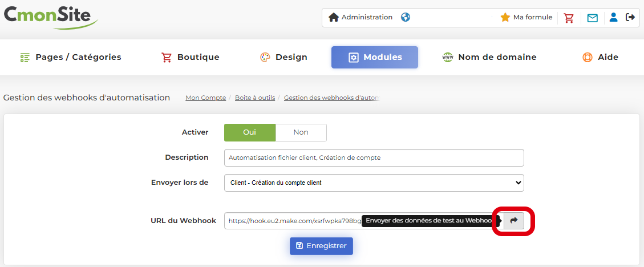Click the logout arrow icon

[x=630, y=17]
